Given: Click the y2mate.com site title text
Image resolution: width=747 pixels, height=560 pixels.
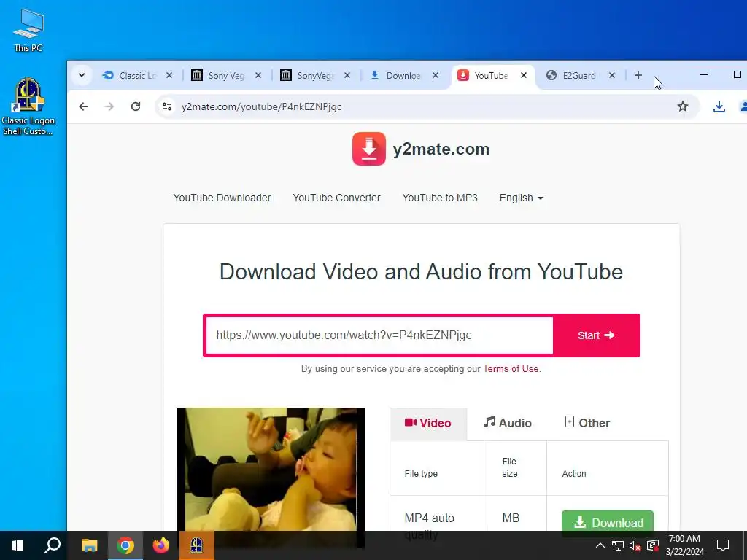Looking at the screenshot, I should pyautogui.click(x=441, y=149).
